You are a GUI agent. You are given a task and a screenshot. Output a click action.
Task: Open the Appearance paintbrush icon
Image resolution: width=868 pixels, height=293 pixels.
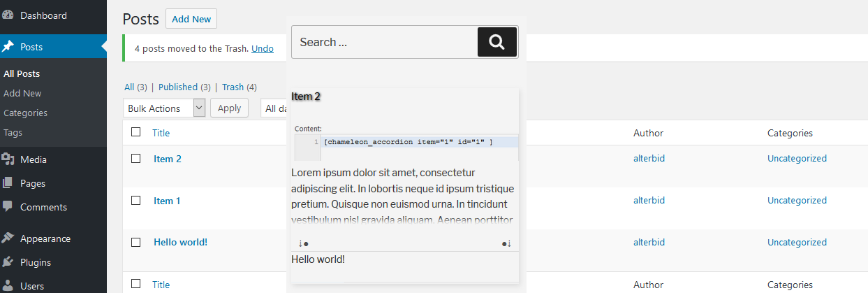tap(8, 238)
